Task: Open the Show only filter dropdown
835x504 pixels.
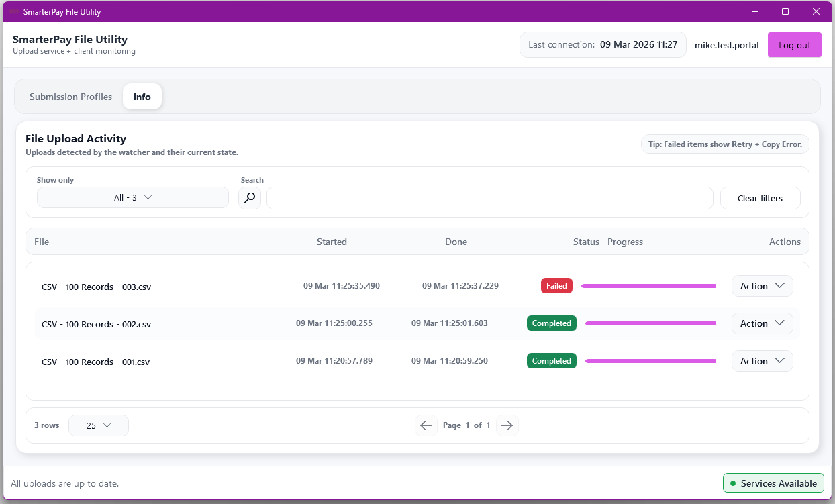Action: (x=133, y=198)
